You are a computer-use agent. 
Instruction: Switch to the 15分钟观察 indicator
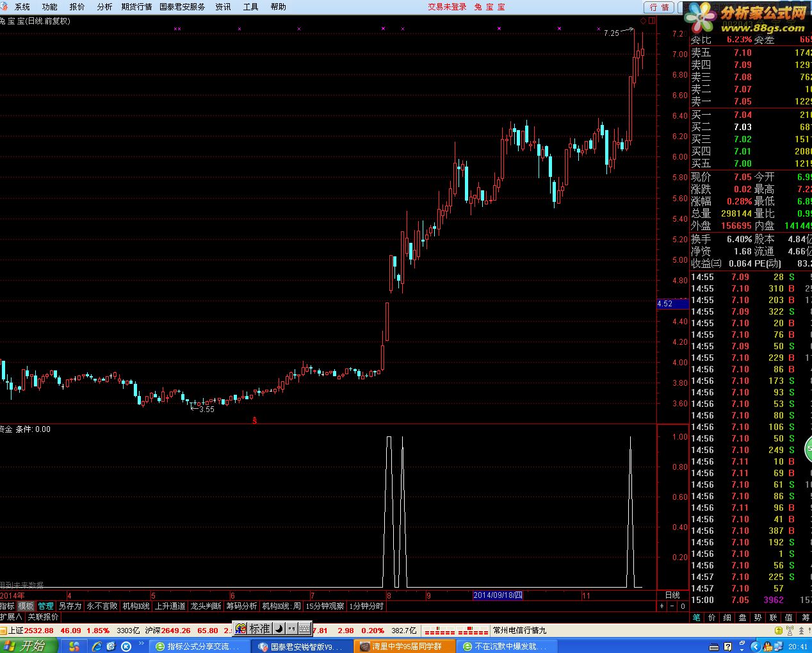[325, 606]
